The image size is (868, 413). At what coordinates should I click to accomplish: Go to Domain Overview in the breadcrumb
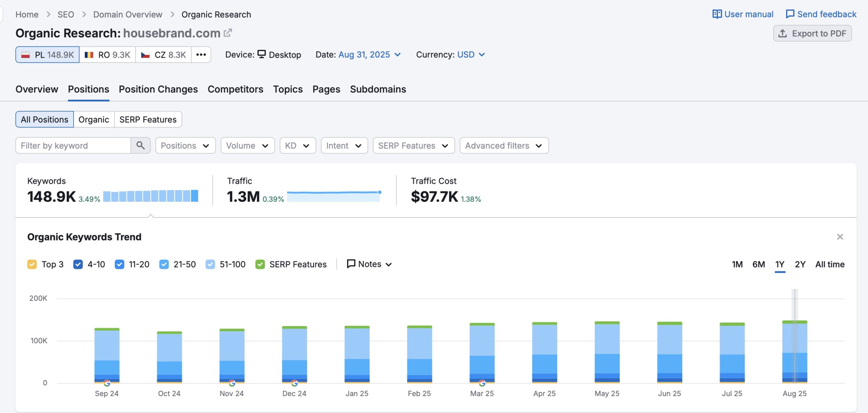tap(128, 15)
